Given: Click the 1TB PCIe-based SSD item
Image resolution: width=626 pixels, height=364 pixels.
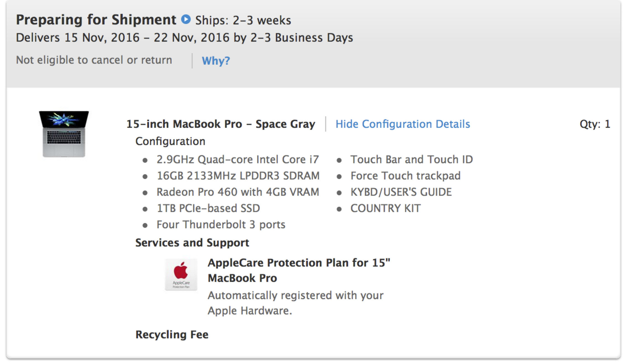Looking at the screenshot, I should 208,208.
